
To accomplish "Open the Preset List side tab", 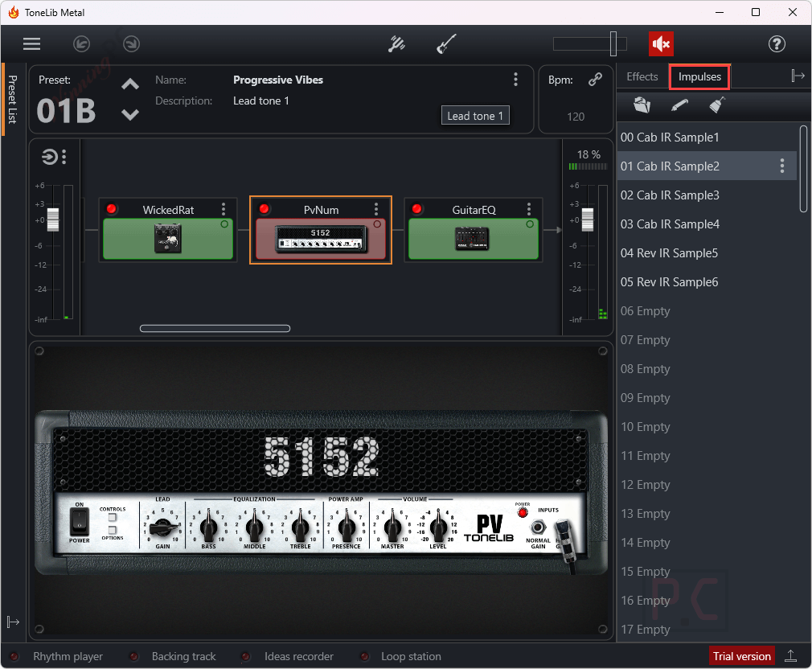I will click(x=12, y=99).
